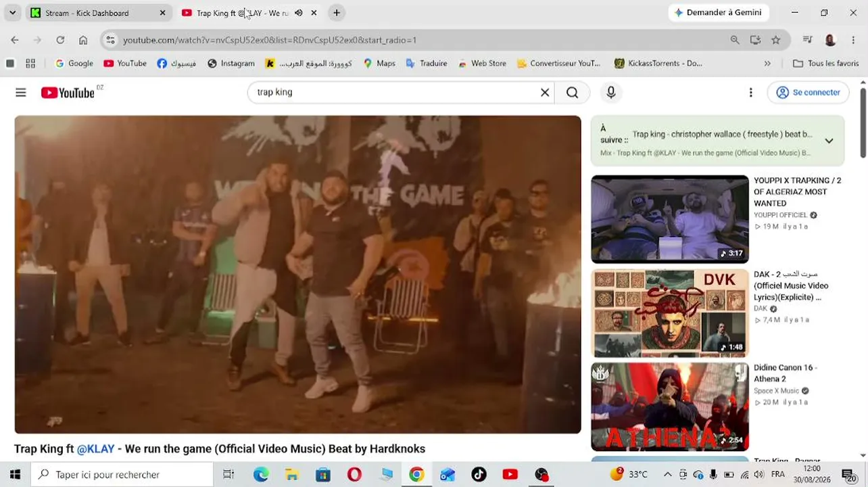The image size is (868, 487).
Task: Click the video player to pause
Action: [297, 274]
